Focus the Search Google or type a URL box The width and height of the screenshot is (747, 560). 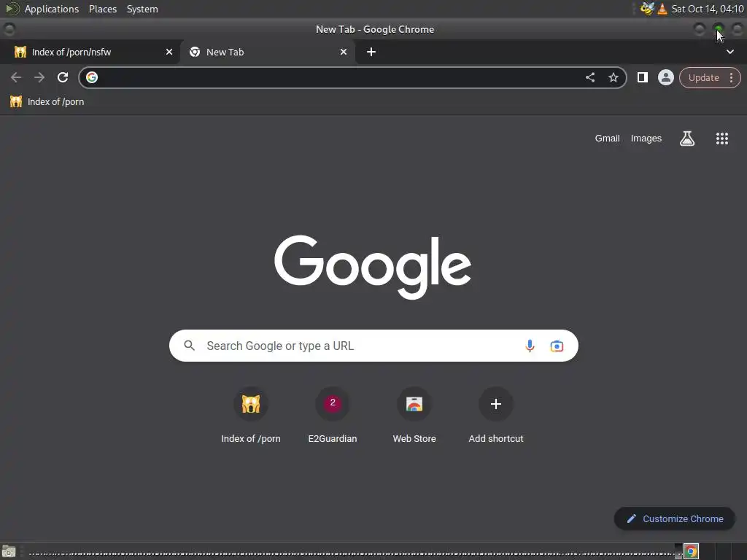click(x=373, y=346)
